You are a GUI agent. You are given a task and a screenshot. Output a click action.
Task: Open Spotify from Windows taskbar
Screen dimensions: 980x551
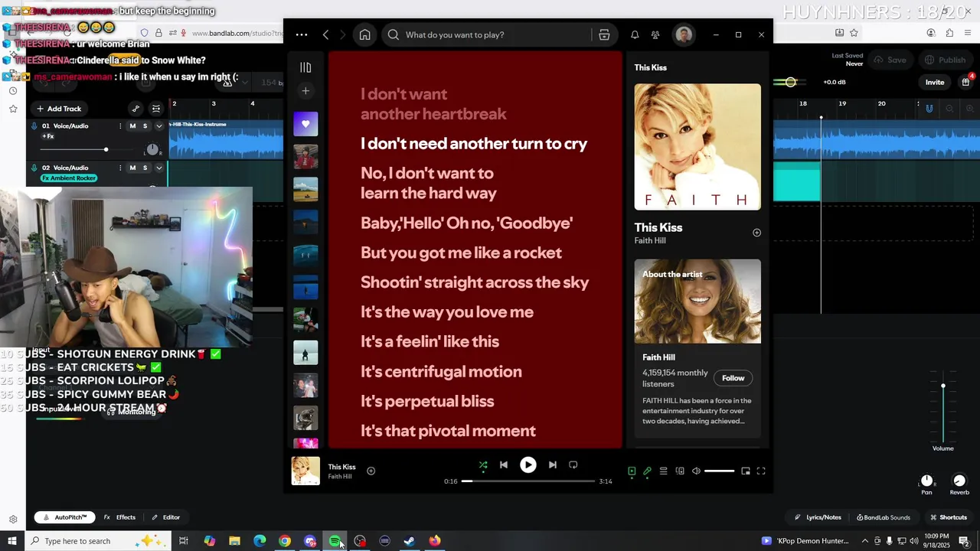click(x=335, y=541)
